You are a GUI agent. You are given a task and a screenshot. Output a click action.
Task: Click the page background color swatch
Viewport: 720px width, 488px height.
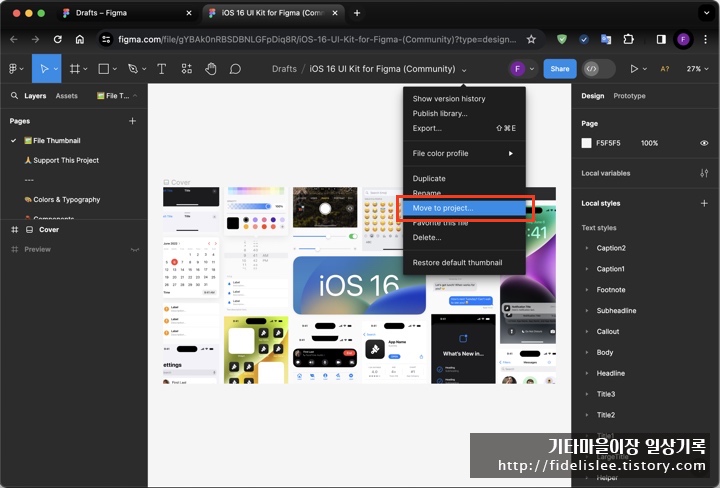pyautogui.click(x=586, y=143)
